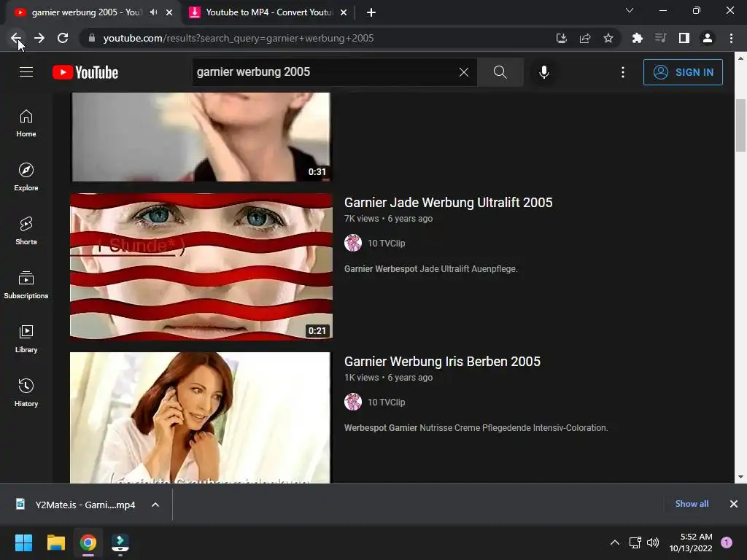
Task: Open Chrome three-dot menu
Action: pyautogui.click(x=731, y=38)
